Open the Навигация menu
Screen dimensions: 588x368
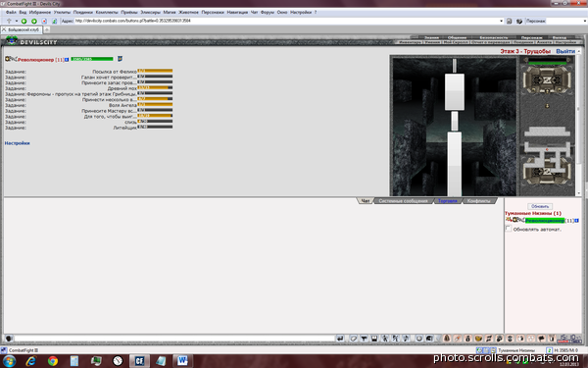(237, 13)
